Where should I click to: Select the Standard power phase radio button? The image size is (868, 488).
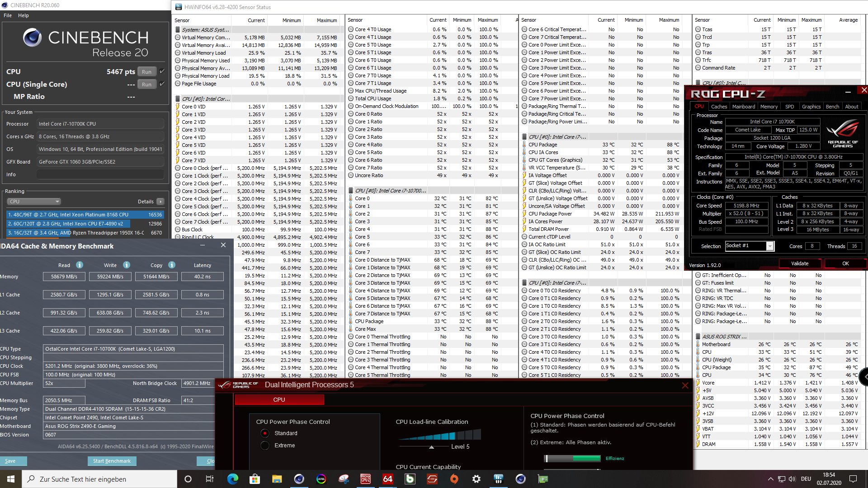265,433
